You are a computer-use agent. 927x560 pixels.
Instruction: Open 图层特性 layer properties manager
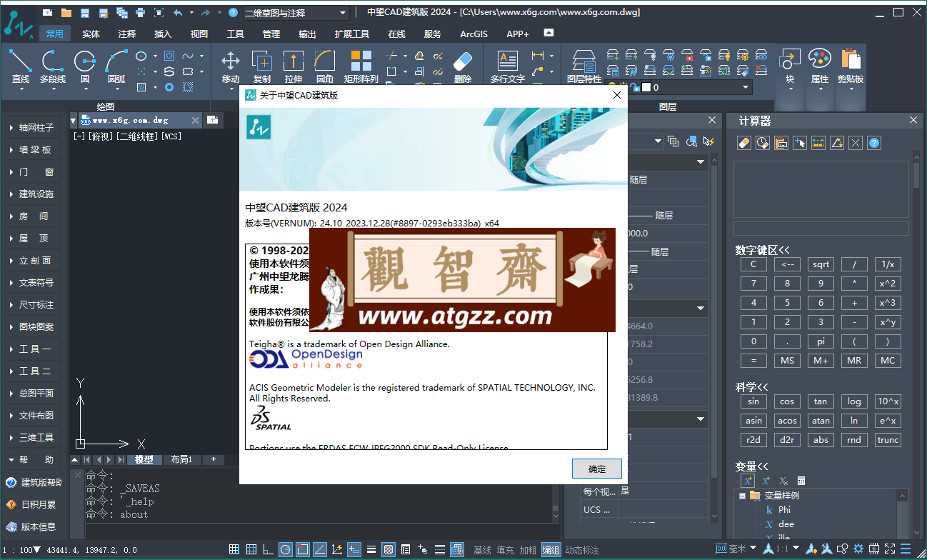(584, 66)
